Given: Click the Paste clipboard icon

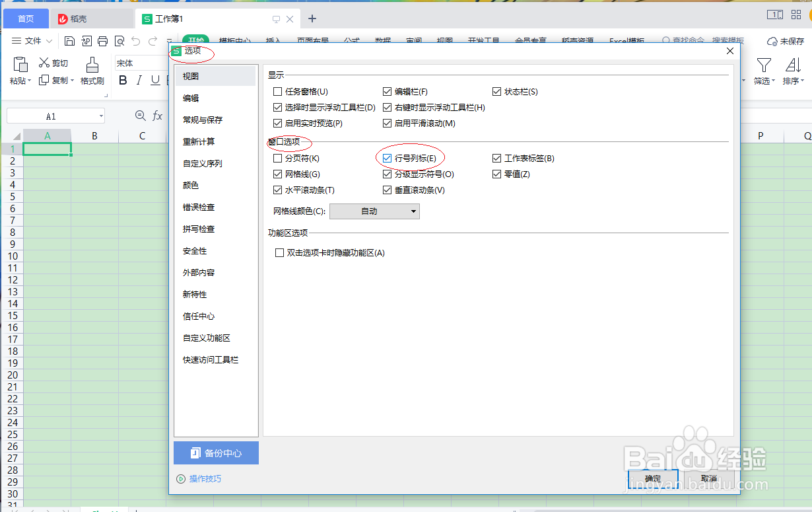Looking at the screenshot, I should click(20, 64).
